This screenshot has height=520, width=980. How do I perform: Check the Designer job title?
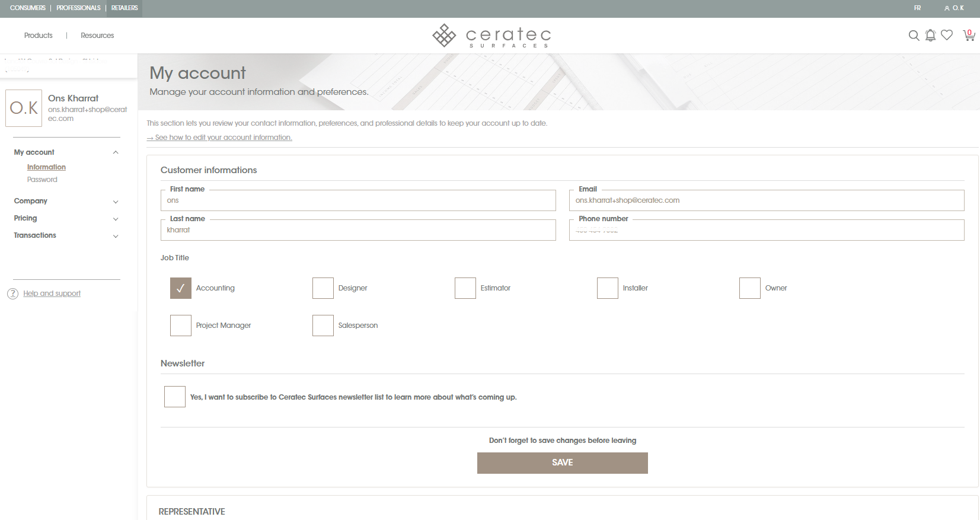point(323,288)
